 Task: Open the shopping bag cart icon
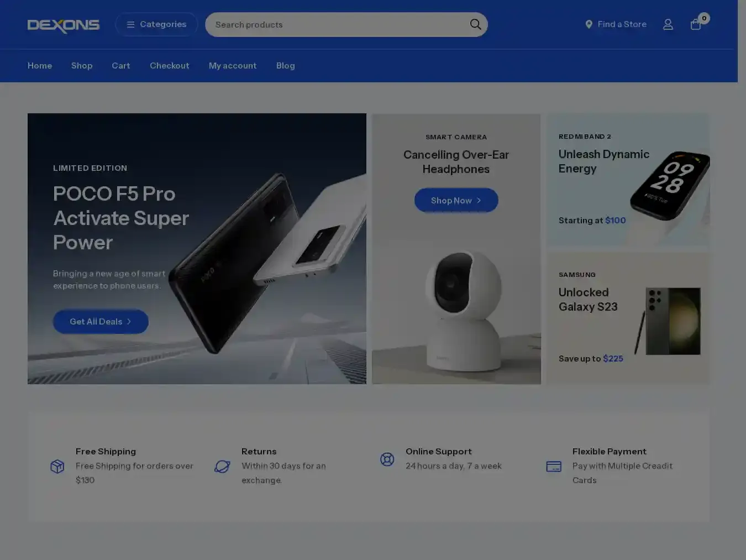coord(696,25)
